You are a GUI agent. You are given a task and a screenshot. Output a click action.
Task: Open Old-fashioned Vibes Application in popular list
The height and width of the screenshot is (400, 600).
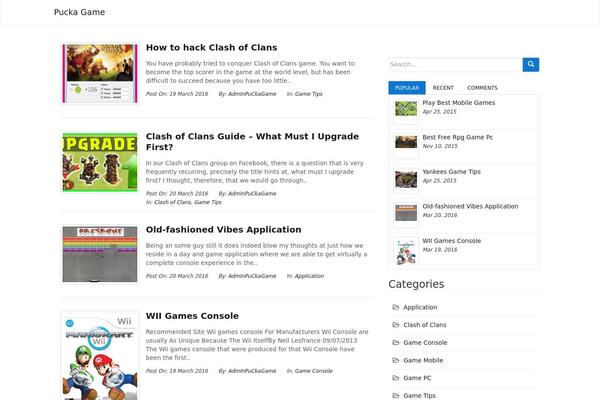click(470, 206)
